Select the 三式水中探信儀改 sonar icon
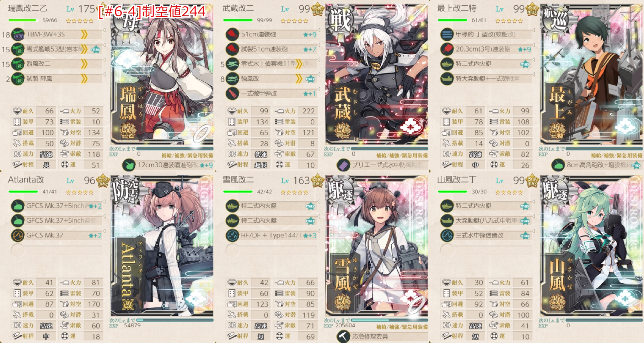The height and width of the screenshot is (343, 644). (447, 235)
